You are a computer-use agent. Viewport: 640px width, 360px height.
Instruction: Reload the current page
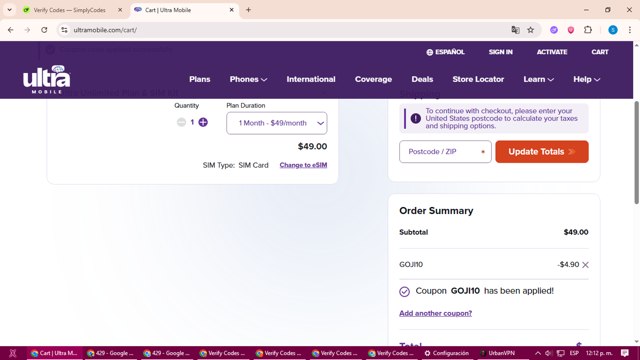[x=44, y=30]
